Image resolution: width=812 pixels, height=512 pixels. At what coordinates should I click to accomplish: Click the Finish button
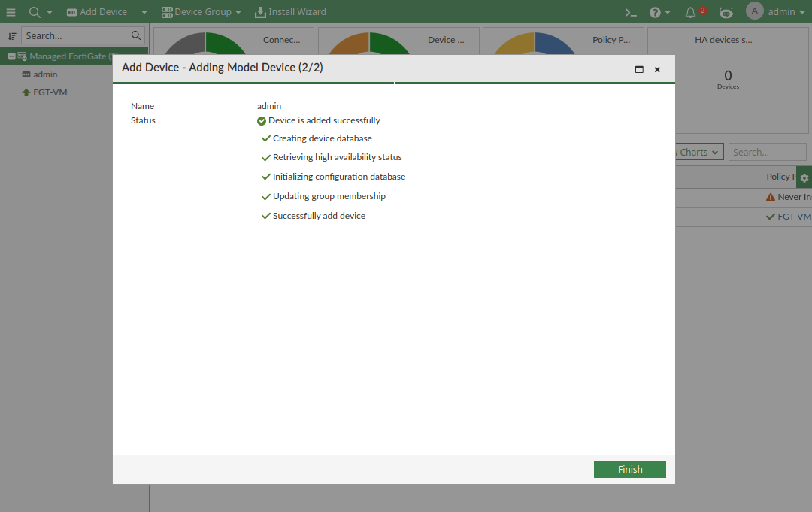pyautogui.click(x=629, y=470)
